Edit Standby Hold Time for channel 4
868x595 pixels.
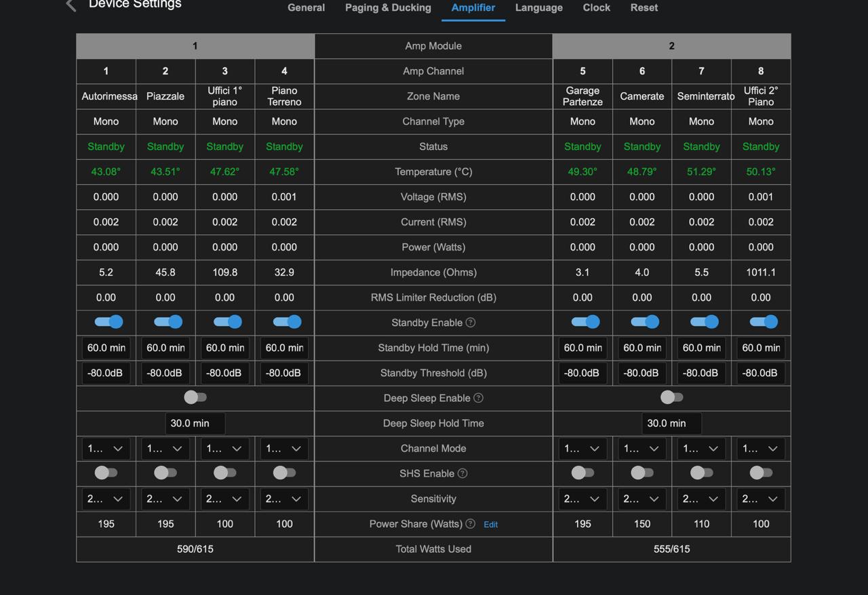284,348
